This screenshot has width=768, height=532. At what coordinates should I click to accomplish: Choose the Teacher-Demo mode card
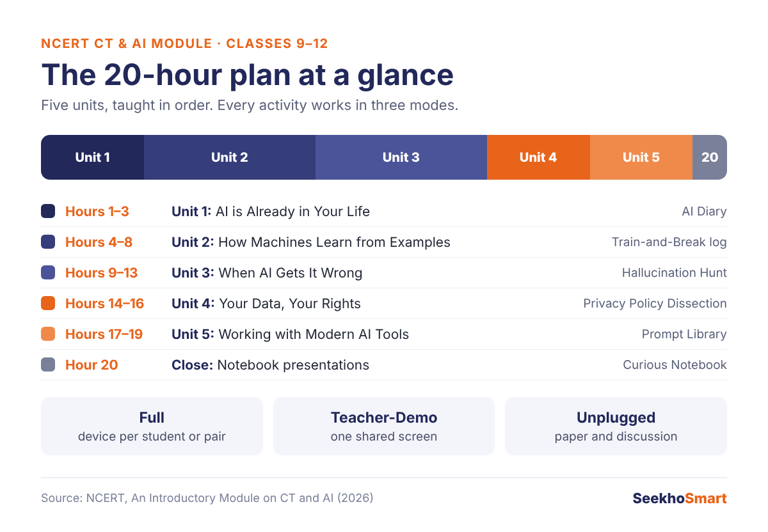pos(384,426)
